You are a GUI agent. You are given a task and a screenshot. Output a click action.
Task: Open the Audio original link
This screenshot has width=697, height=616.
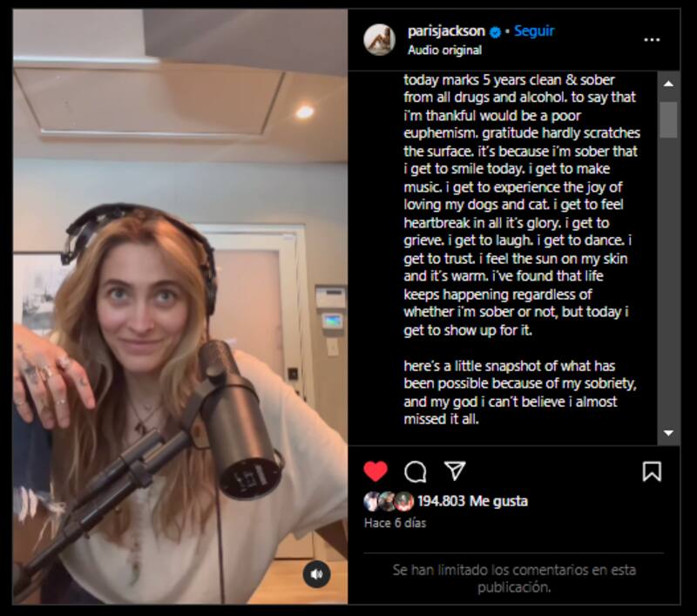pos(444,51)
